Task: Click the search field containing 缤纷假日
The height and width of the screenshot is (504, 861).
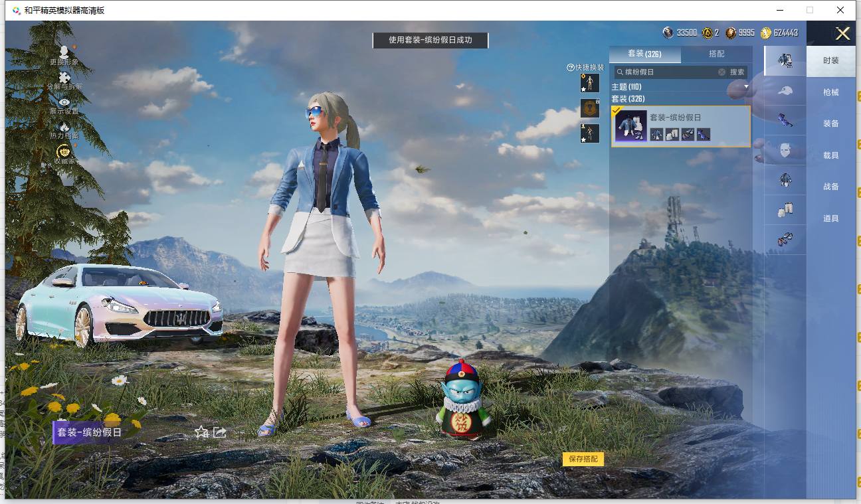Action: click(x=670, y=72)
